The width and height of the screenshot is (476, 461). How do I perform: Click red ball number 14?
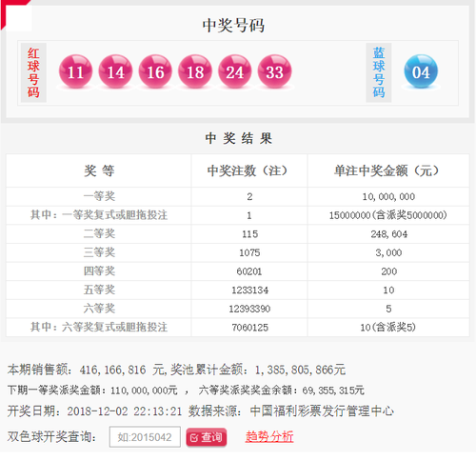(x=115, y=71)
